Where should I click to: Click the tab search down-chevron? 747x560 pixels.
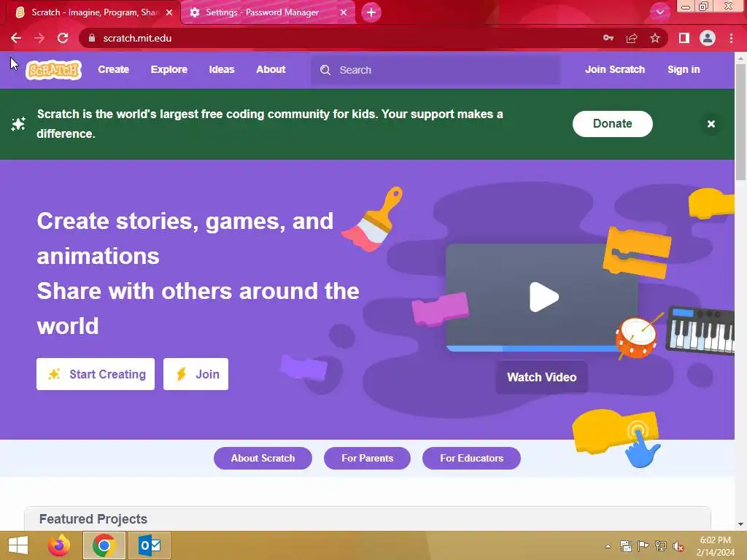[659, 12]
